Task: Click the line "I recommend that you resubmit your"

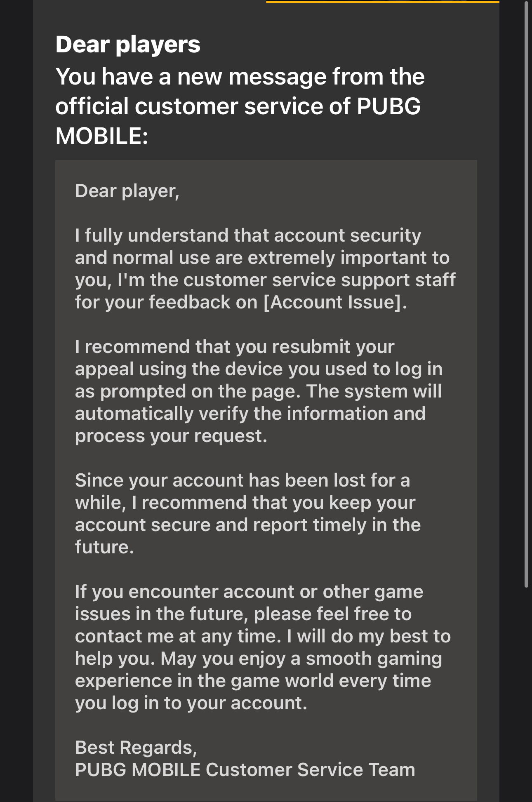Action: pos(235,347)
